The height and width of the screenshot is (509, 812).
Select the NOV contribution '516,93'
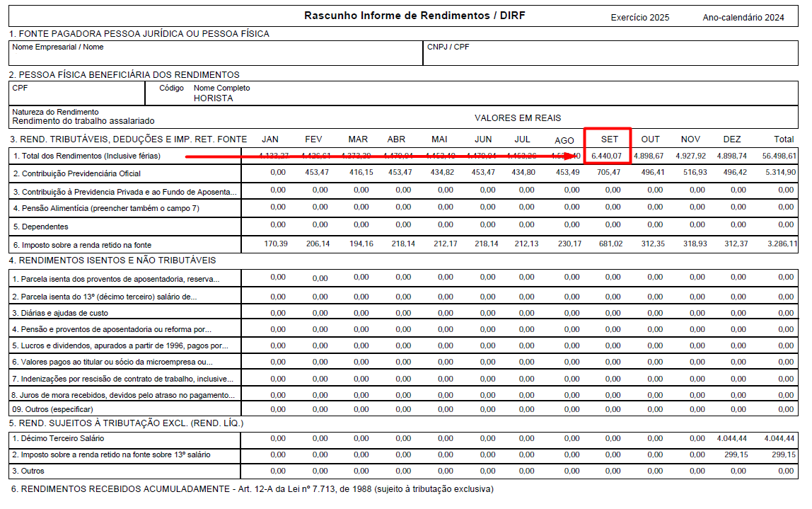point(695,172)
